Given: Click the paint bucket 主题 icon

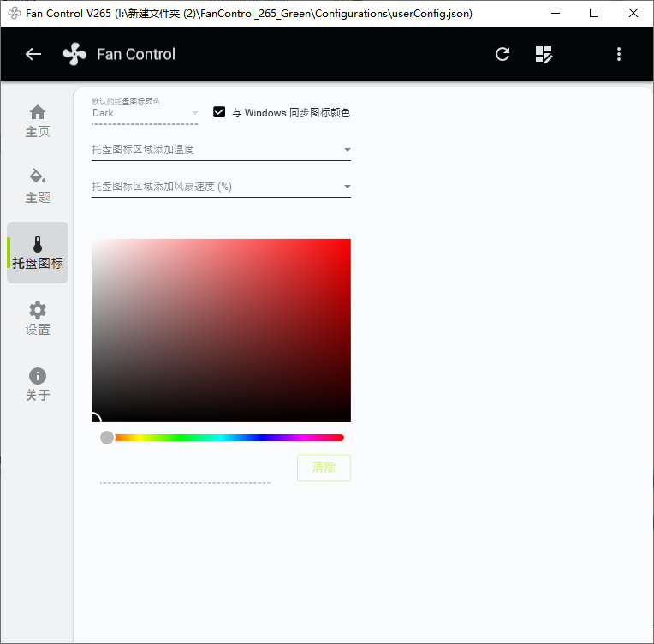Looking at the screenshot, I should click(x=38, y=176).
